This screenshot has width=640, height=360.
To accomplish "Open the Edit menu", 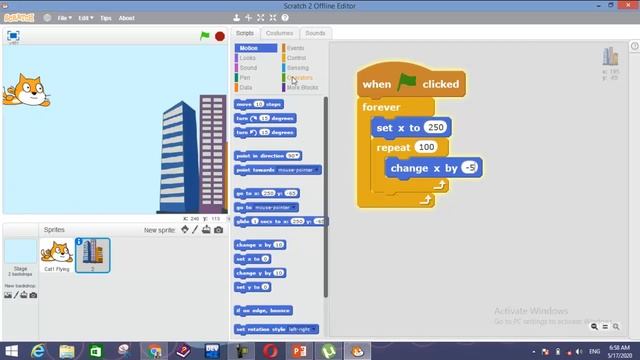I will coord(85,18).
